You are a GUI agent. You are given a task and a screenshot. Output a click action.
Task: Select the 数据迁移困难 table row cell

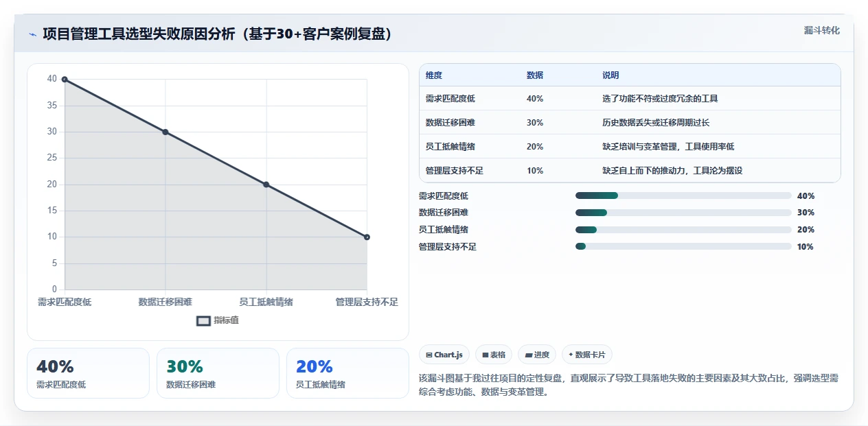pos(450,123)
